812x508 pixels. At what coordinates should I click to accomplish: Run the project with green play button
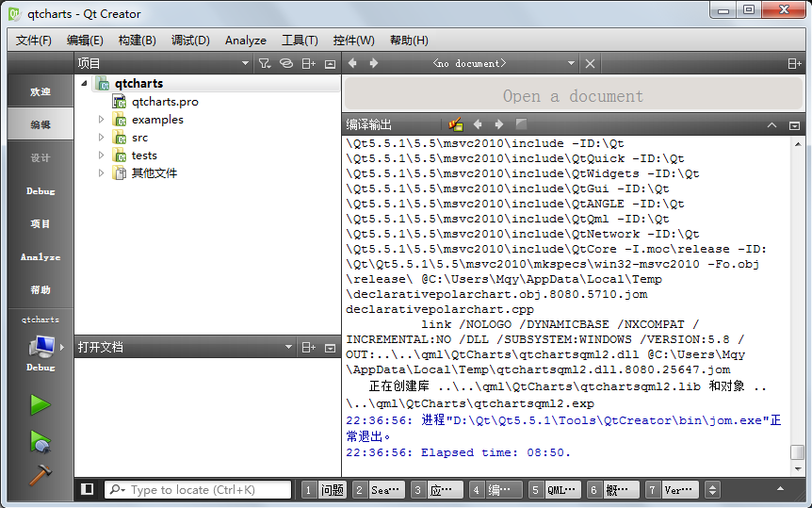click(x=41, y=405)
